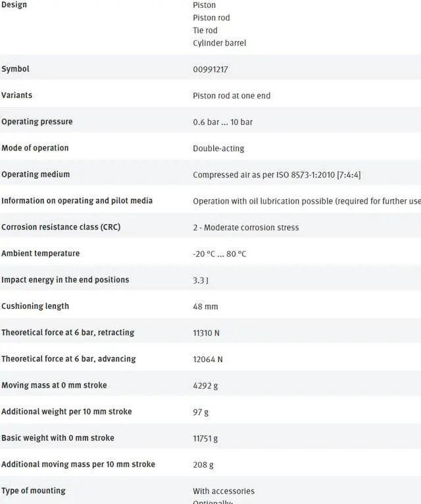Image resolution: width=421 pixels, height=504 pixels.
Task: Click the compressed air ISO 8573-1:2010 text
Action: [276, 175]
